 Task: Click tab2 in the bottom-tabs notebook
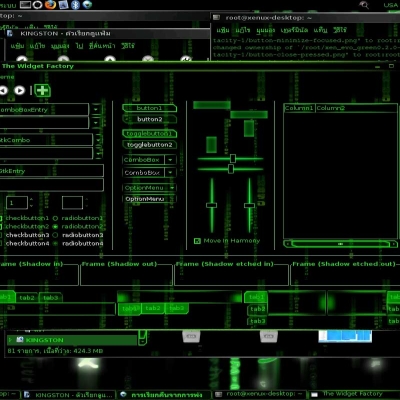click(153, 308)
